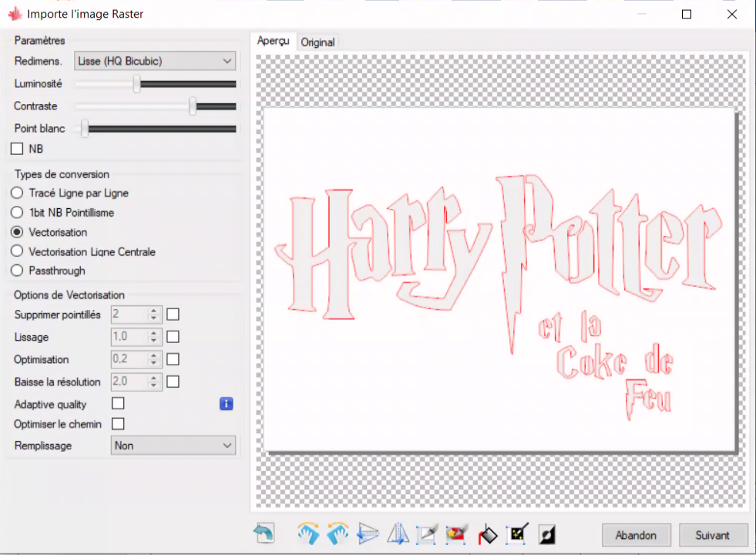
Task: Click the Abandon button
Action: click(x=636, y=535)
